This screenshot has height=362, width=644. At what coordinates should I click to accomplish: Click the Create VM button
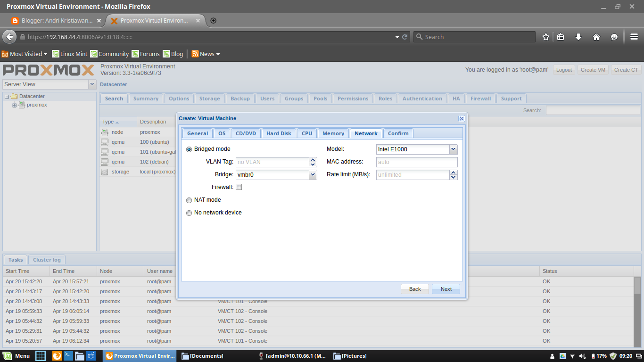coord(593,70)
